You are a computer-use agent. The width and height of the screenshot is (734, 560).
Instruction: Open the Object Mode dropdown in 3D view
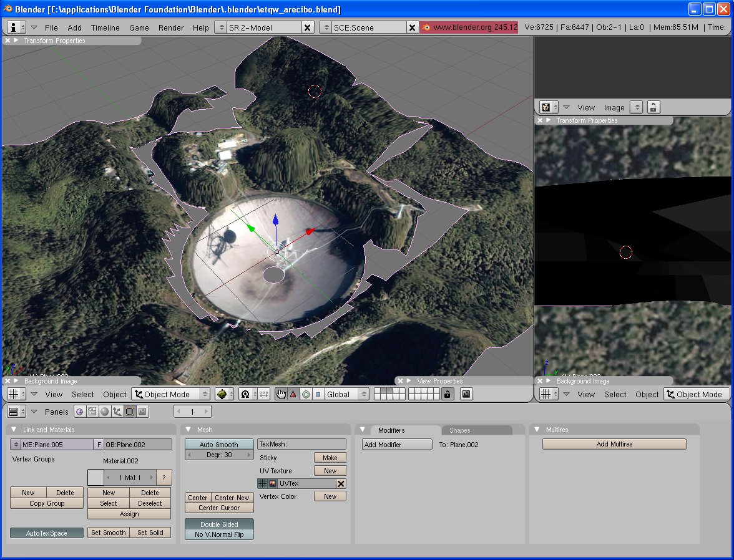click(170, 394)
